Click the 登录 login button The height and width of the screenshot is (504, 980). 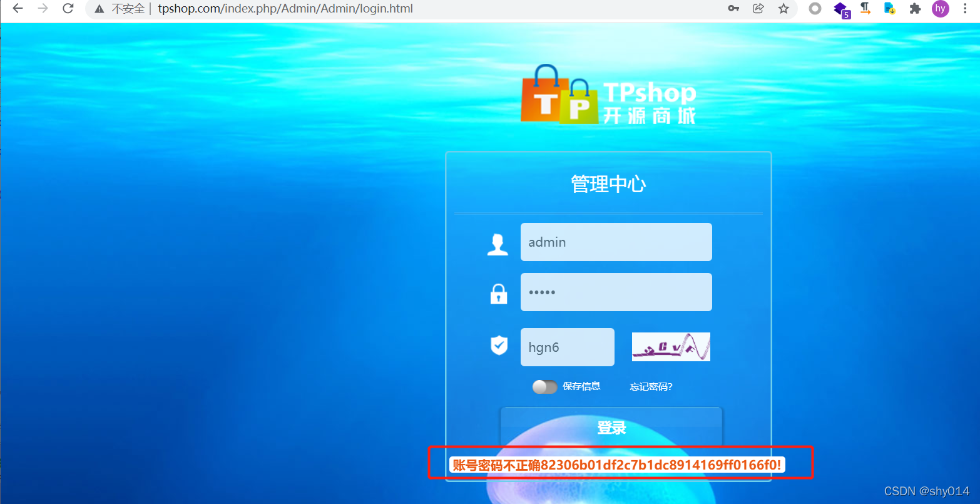pos(611,428)
